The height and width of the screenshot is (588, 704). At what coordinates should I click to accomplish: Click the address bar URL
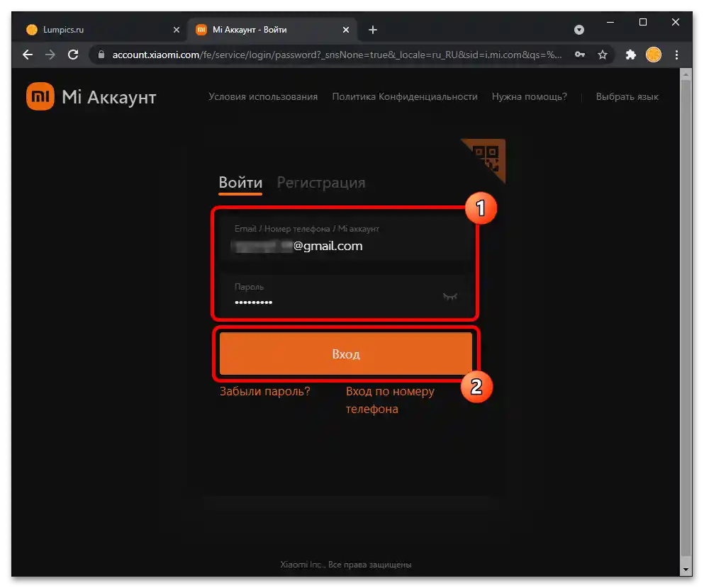pyautogui.click(x=337, y=55)
